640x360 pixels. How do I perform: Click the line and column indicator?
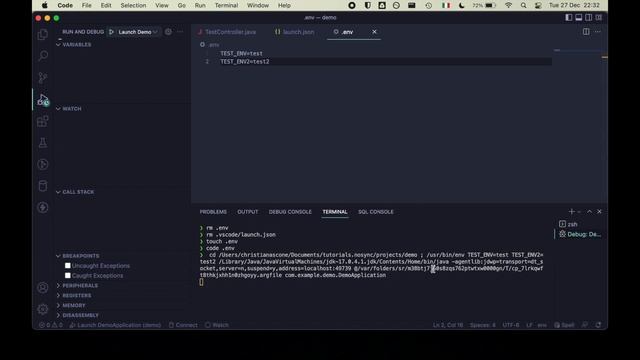point(448,325)
